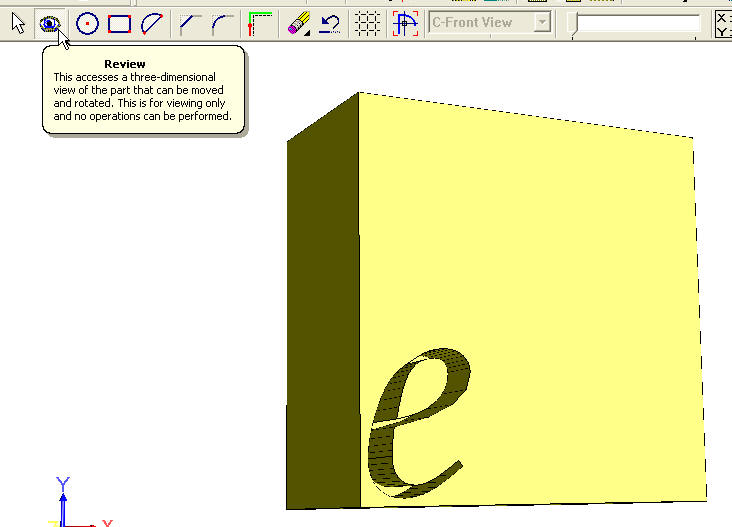Screen dimensions: 732x527
Task: Pick the chamfer corner tool
Action: click(x=190, y=24)
